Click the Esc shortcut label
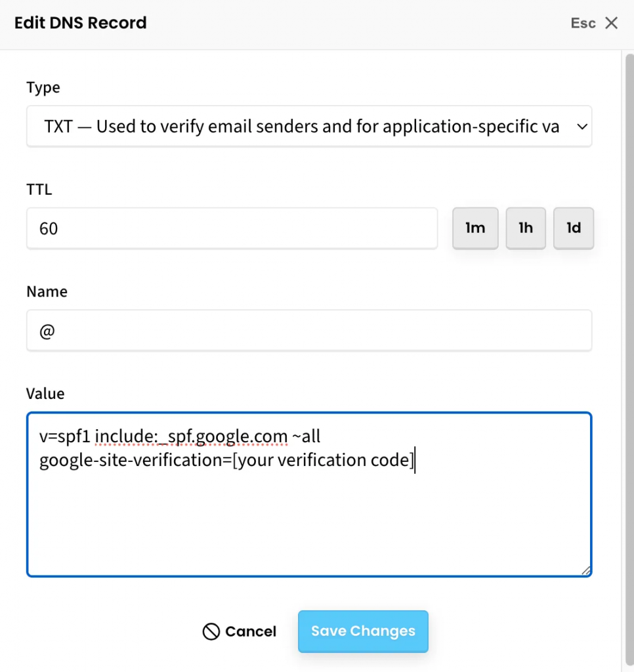The width and height of the screenshot is (634, 672). coord(583,24)
